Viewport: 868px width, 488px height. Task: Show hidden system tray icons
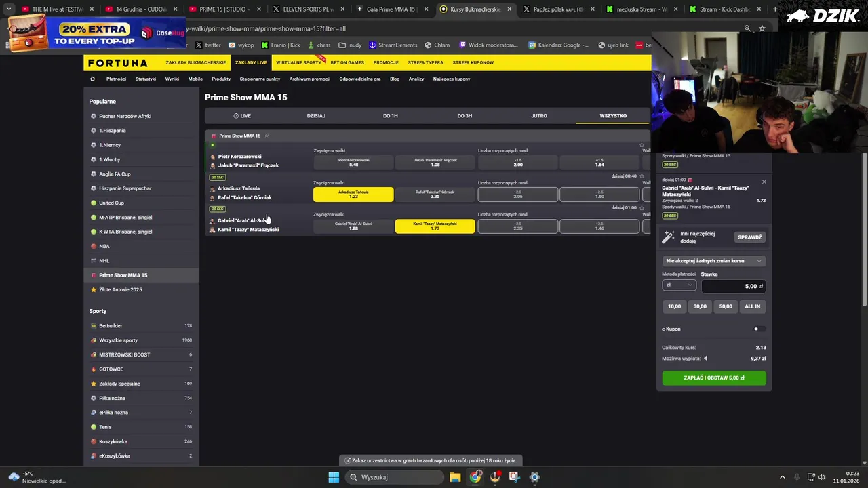[x=782, y=477]
